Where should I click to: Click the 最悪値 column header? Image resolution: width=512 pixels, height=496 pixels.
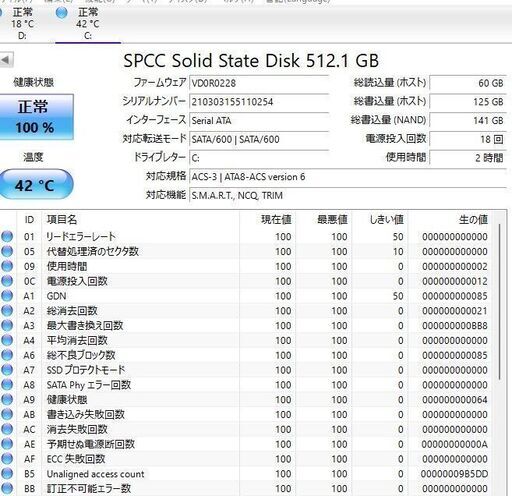point(324,220)
